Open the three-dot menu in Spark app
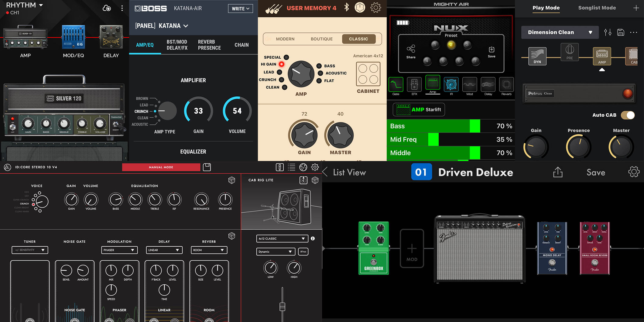The image size is (644, 322). (x=122, y=8)
